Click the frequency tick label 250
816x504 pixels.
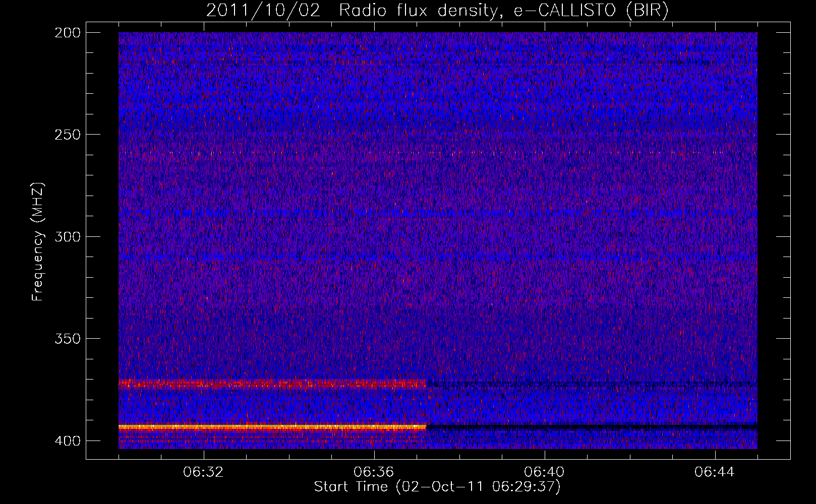click(67, 135)
